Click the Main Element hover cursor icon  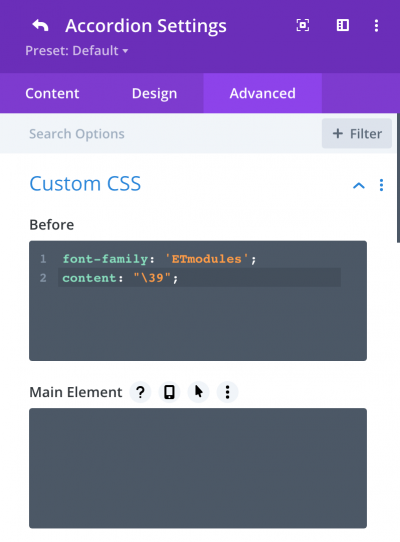198,392
